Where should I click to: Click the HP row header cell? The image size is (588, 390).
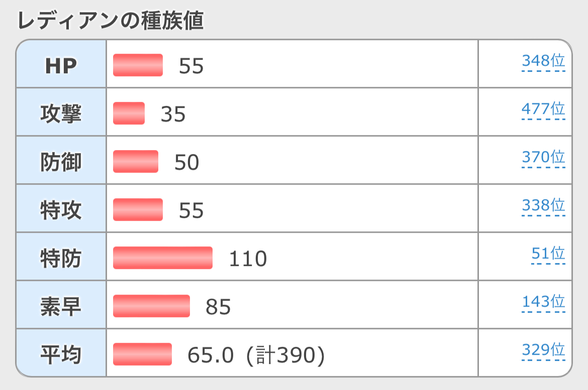click(61, 65)
